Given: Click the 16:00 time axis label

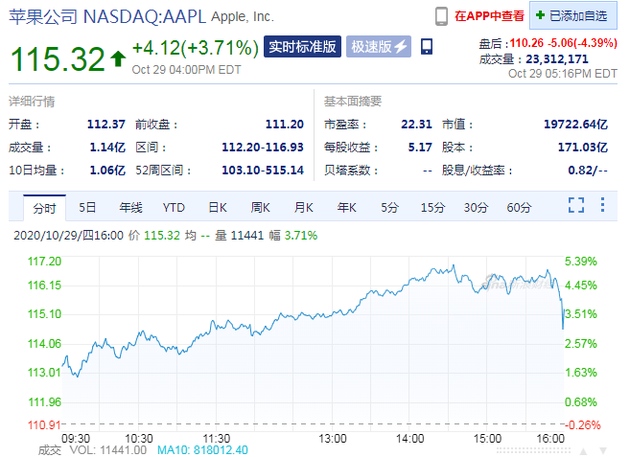Looking at the screenshot, I should tap(550, 438).
